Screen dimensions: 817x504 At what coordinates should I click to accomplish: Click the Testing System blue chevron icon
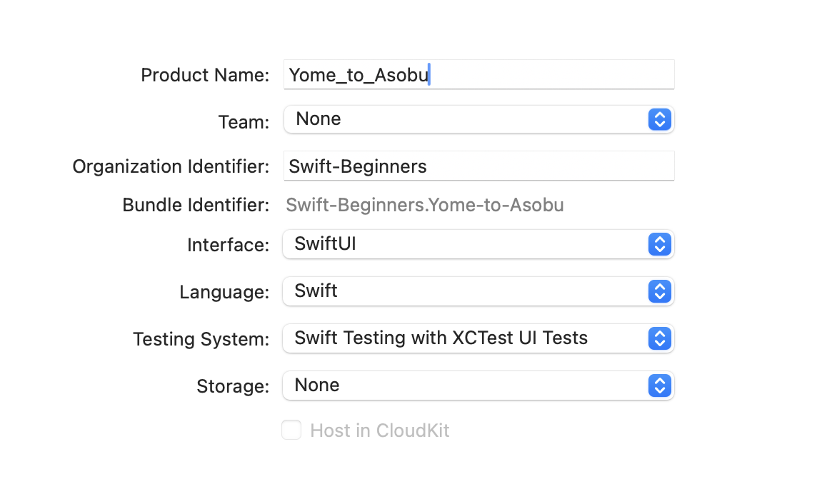click(660, 338)
